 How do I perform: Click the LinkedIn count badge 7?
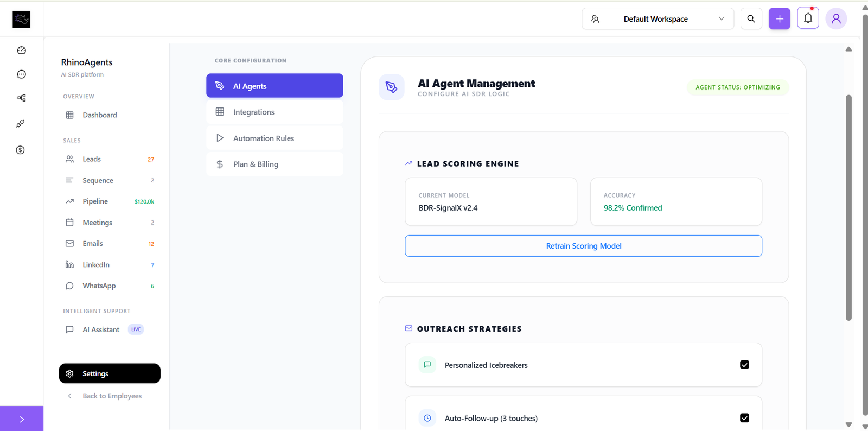(x=152, y=265)
